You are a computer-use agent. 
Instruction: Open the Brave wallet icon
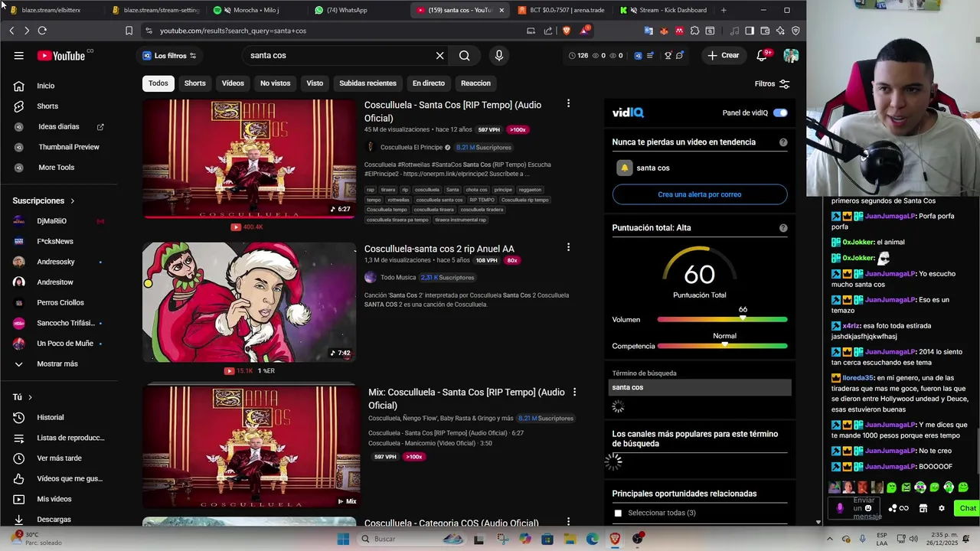[x=765, y=31]
